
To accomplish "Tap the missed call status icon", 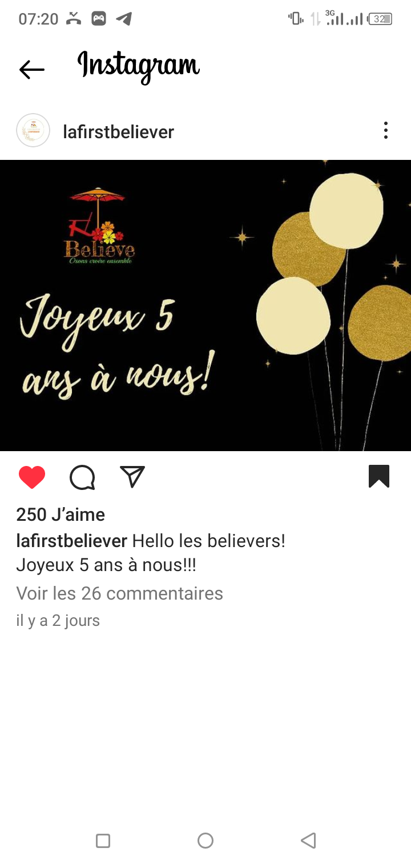I will (x=74, y=19).
